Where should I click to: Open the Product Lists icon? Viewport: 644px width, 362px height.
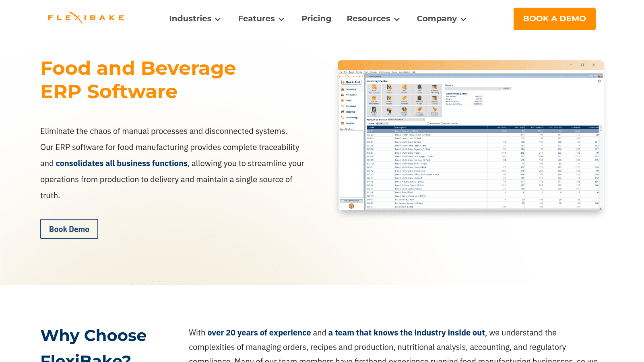tap(374, 111)
